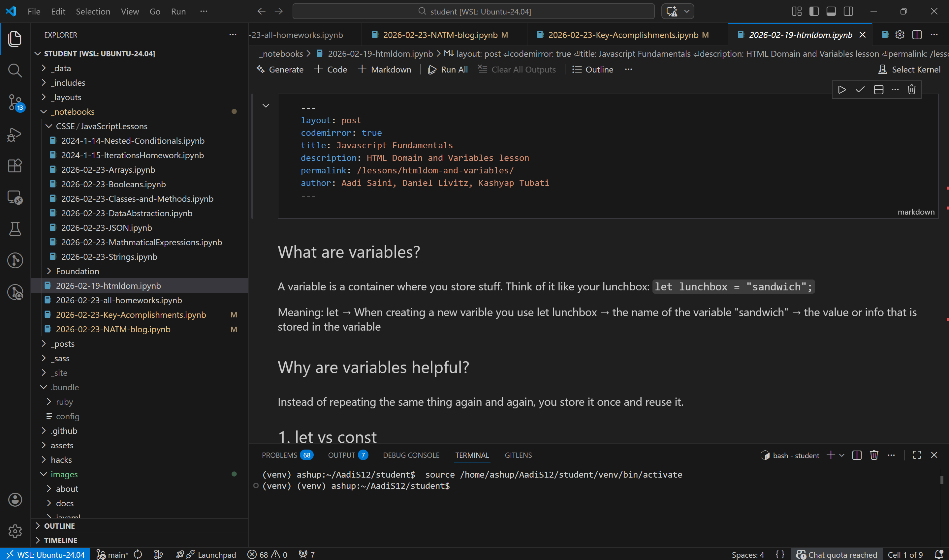Click Run All in notebook toolbar
Viewport: 949px width, 560px height.
click(448, 70)
